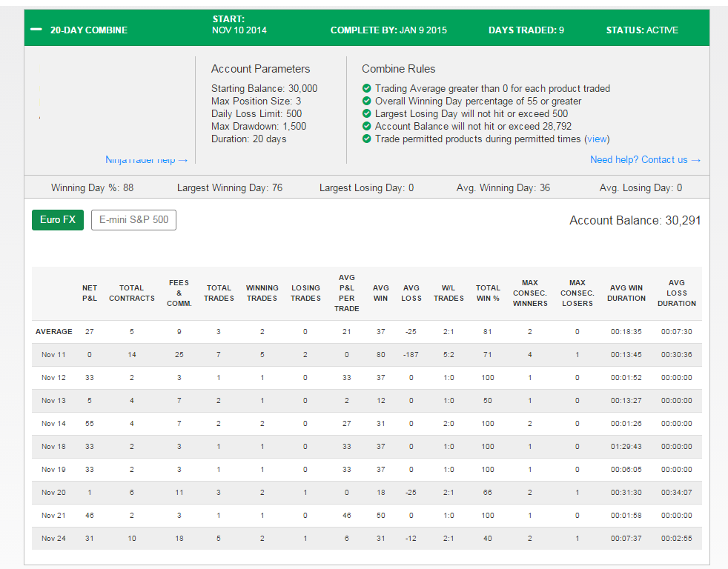Click the STATUS: ACTIVE header text
This screenshot has width=728, height=569.
tap(642, 30)
